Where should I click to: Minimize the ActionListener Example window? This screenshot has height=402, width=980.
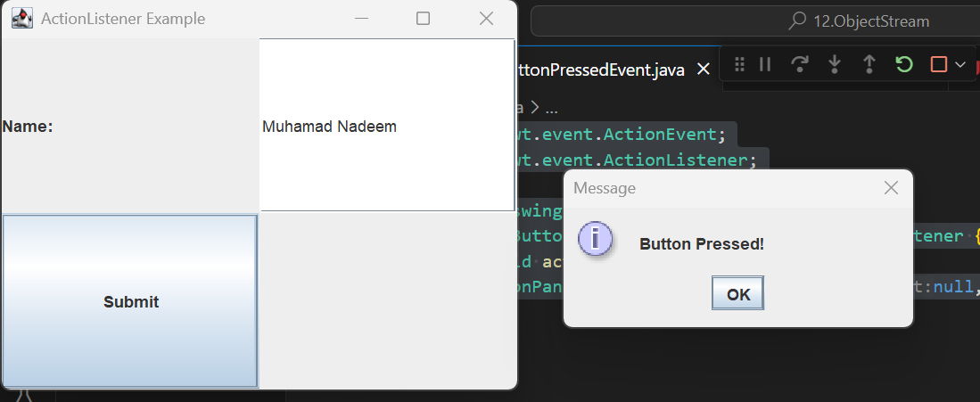[x=361, y=19]
